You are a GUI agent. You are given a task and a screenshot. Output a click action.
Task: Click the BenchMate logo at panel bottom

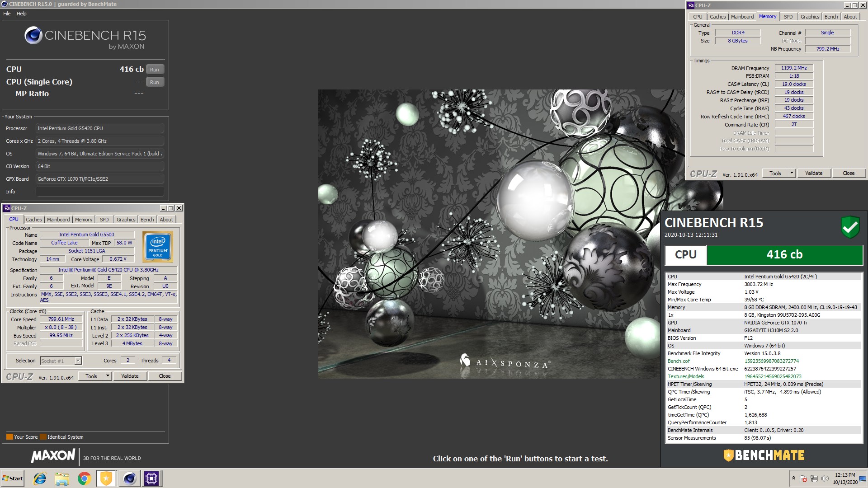tap(764, 455)
